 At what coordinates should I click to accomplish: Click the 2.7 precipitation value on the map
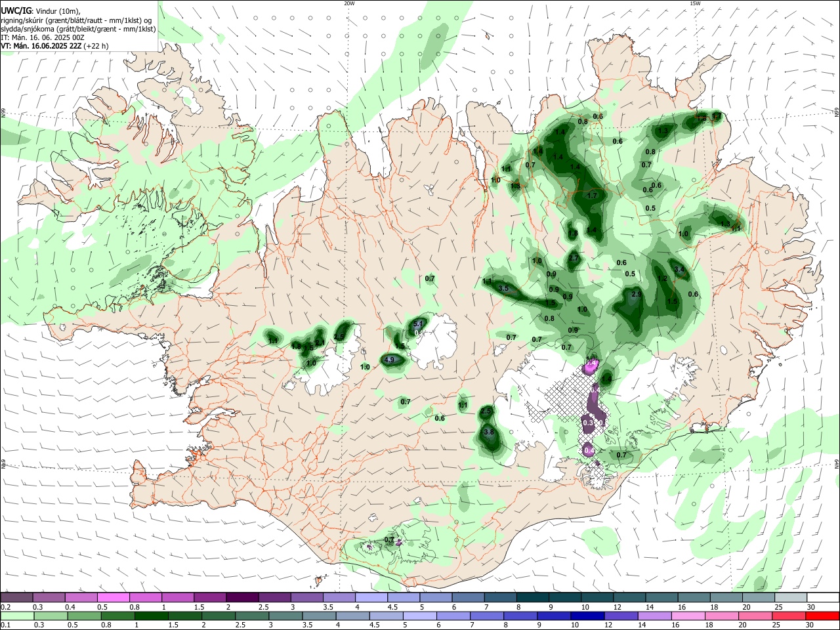(574, 258)
